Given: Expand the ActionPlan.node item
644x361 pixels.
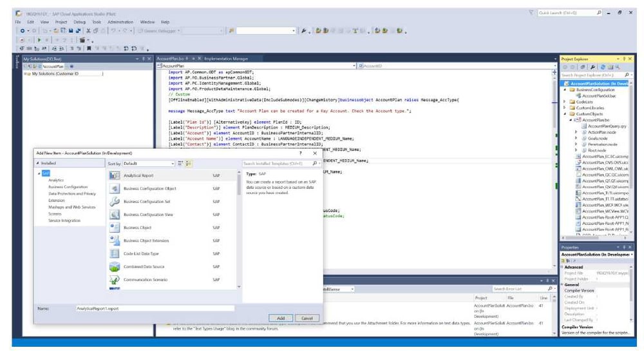Looking at the screenshot, I should point(576,132).
